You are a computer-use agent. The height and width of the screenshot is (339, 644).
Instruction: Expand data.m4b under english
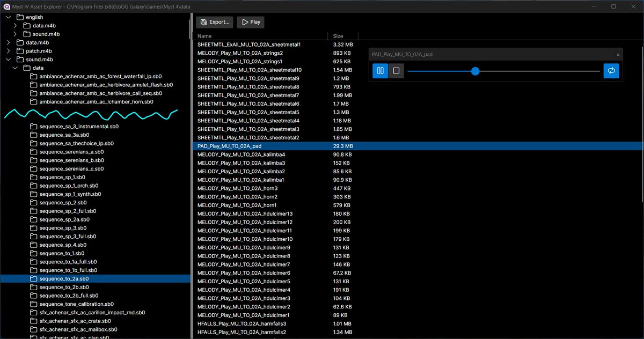(15, 26)
